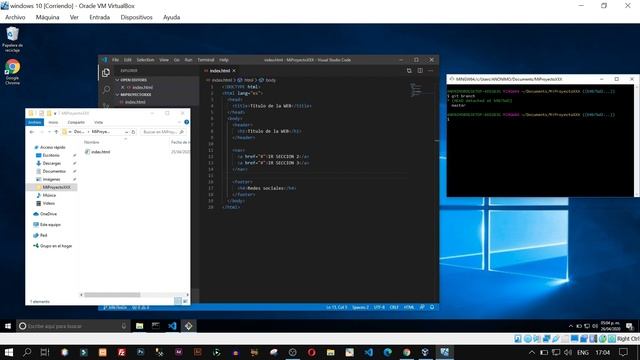Go back in the File Explorer window
The width and height of the screenshot is (640, 360).
(32, 132)
